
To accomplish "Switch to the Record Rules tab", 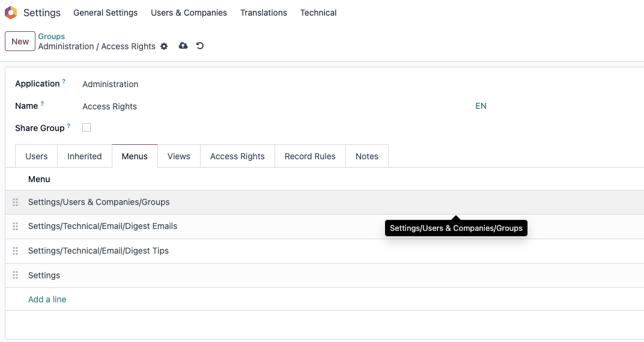I will (x=310, y=156).
